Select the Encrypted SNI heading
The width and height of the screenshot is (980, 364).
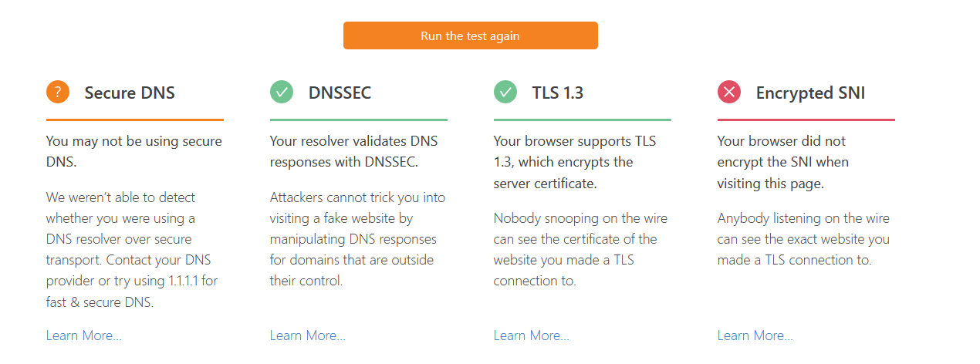(810, 93)
